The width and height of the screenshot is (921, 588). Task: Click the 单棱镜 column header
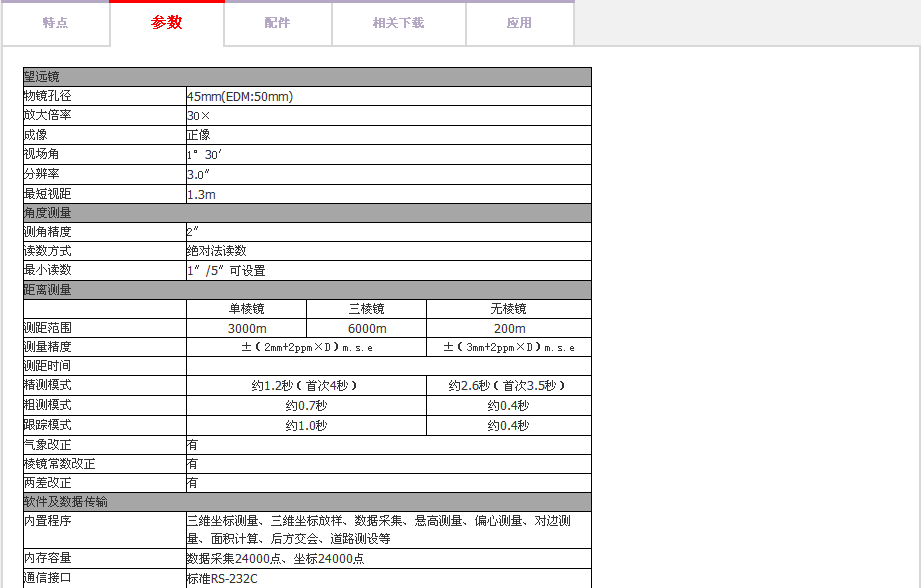246,309
